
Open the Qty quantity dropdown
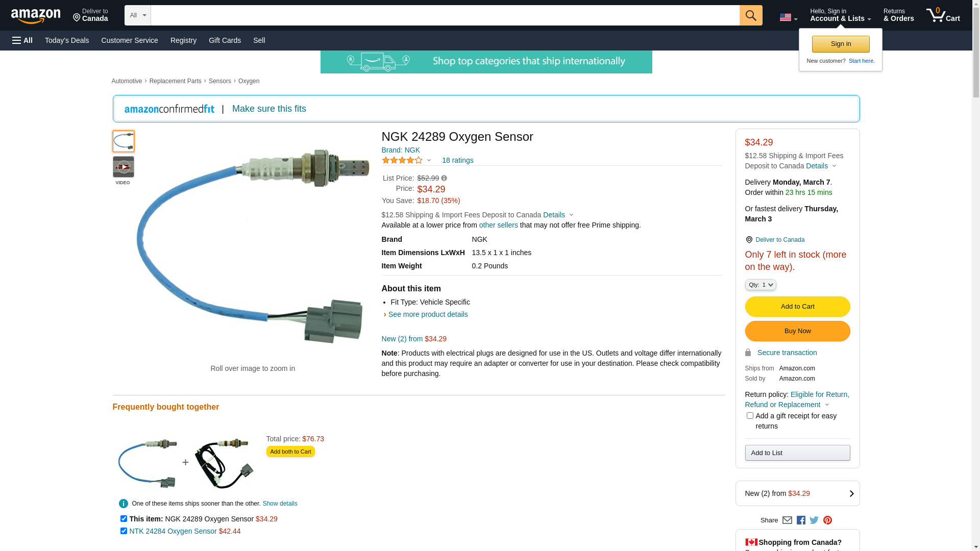760,285
